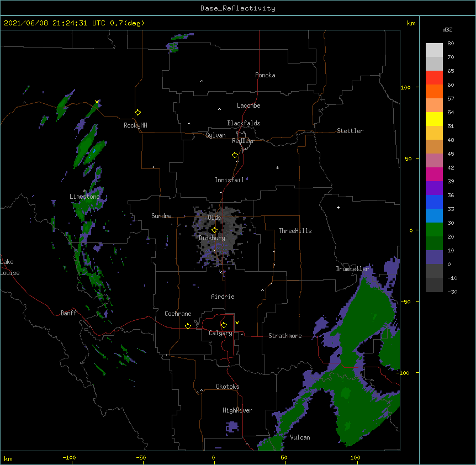The height and width of the screenshot is (465, 476).
Task: Click the Stettler city label
Action: click(x=350, y=131)
